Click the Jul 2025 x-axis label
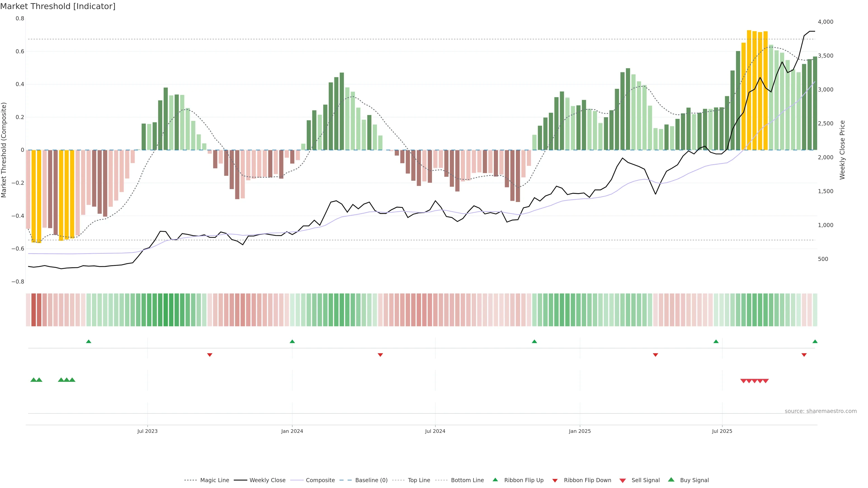Viewport: 868px width, 488px height. [x=722, y=431]
